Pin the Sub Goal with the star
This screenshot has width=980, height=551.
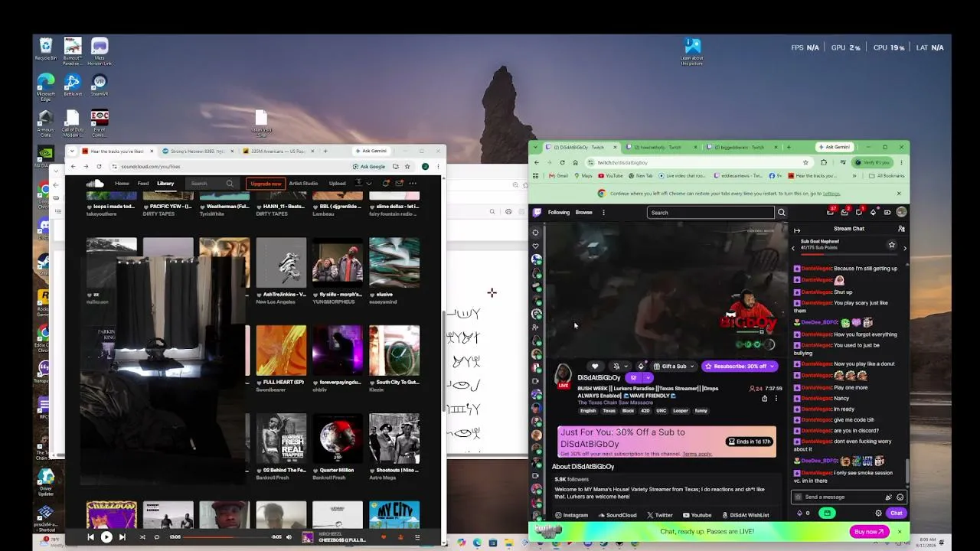(891, 245)
